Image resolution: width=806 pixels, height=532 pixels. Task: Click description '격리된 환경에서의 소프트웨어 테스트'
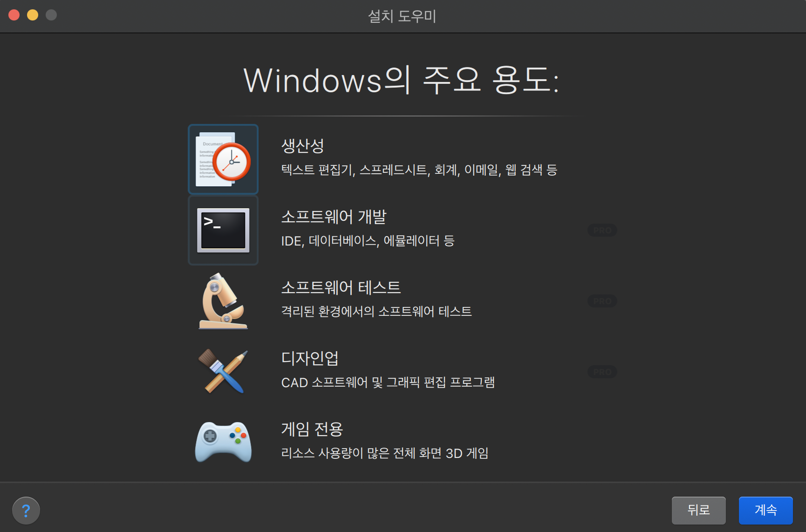[376, 311]
